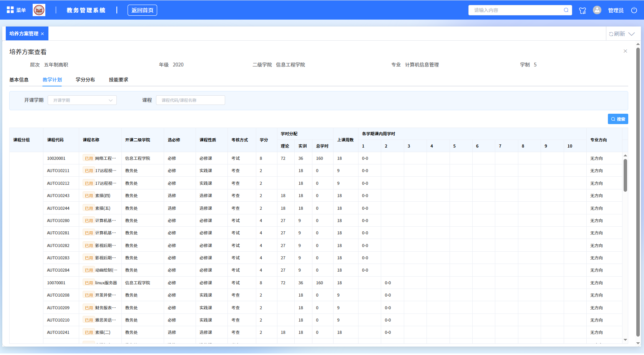Click the page scrollbar down arrow
644x355 pixels.
click(638, 343)
